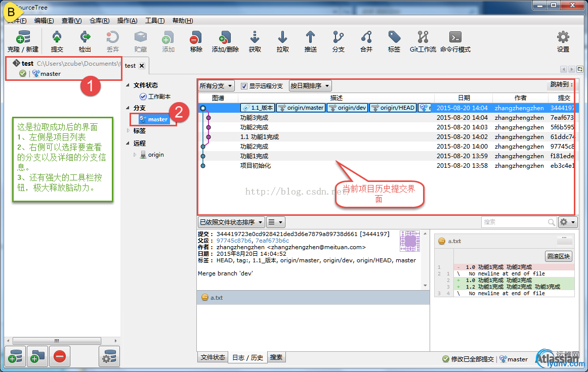Open the Repository (仓库) menu
This screenshot has height=372, width=588.
click(x=99, y=21)
